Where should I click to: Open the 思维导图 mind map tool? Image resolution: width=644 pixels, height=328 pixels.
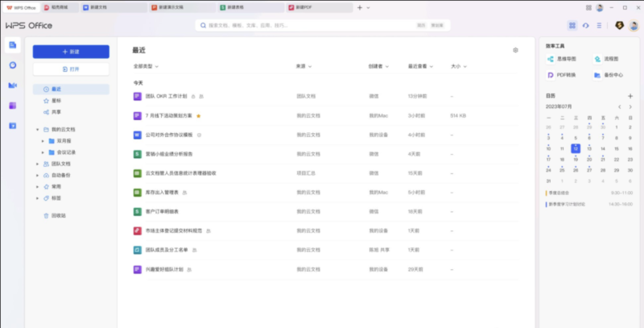point(561,59)
